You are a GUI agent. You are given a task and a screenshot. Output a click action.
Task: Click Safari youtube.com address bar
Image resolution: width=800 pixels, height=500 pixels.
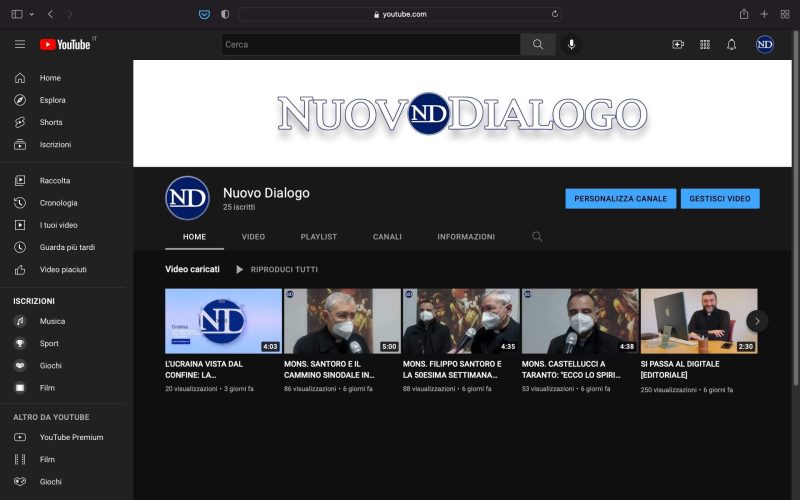pos(400,14)
